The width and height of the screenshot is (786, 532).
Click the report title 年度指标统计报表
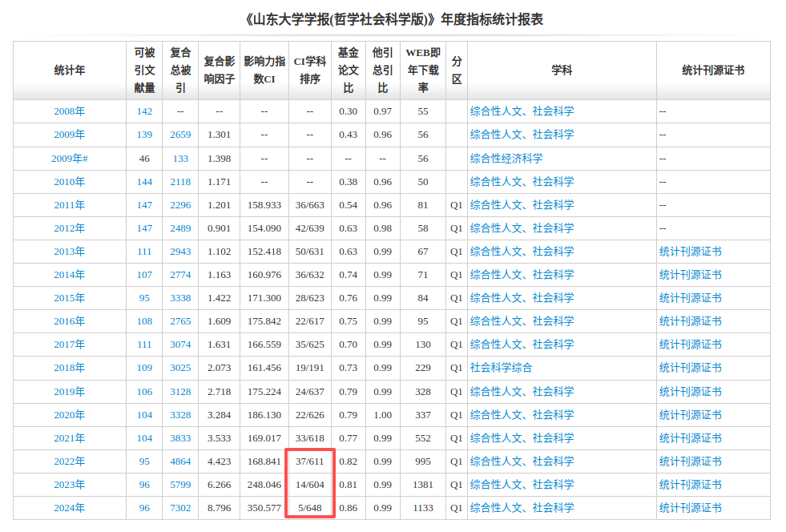coord(393,19)
